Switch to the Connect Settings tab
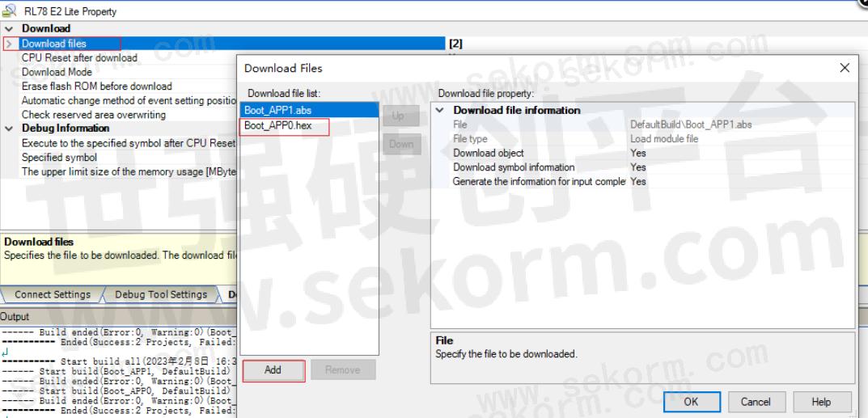Image resolution: width=868 pixels, height=418 pixels. click(x=53, y=295)
